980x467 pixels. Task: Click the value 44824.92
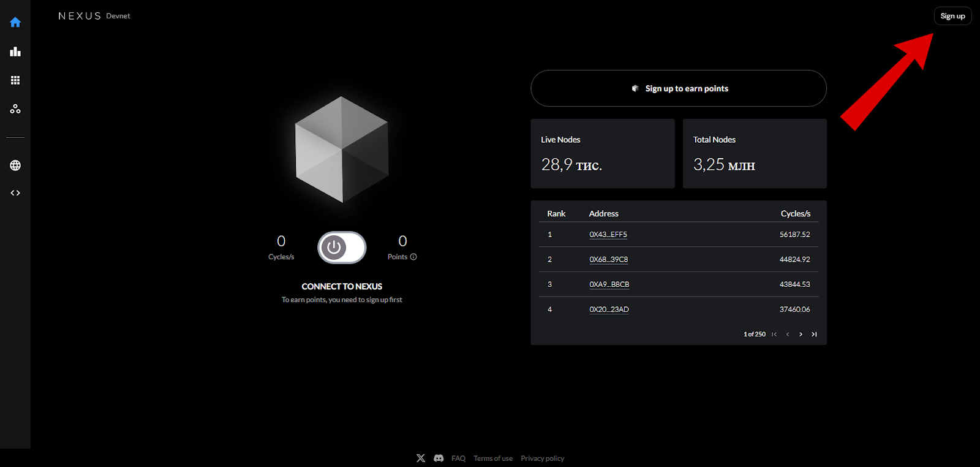[x=795, y=260]
